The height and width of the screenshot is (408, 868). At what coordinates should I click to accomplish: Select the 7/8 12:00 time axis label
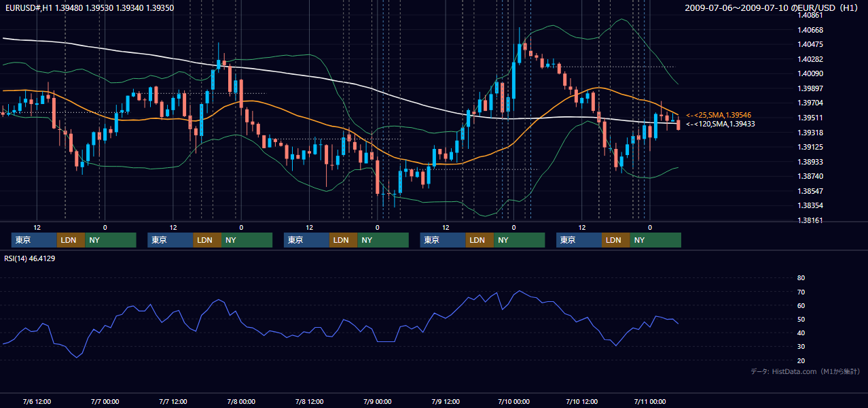tap(309, 401)
